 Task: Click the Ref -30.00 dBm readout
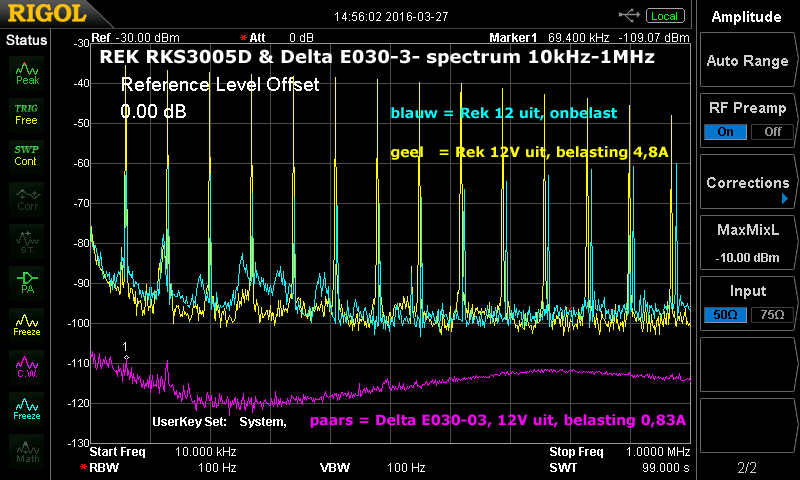(x=135, y=38)
